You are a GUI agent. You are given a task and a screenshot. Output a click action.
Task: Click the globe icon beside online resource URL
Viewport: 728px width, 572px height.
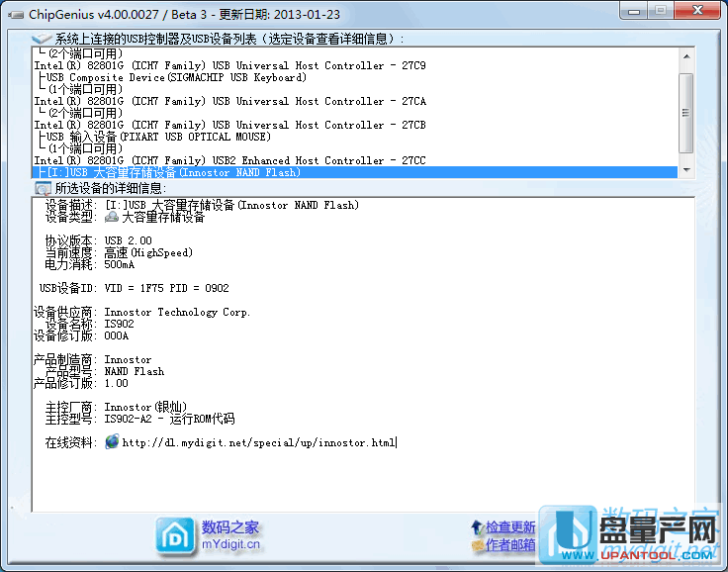click(112, 442)
